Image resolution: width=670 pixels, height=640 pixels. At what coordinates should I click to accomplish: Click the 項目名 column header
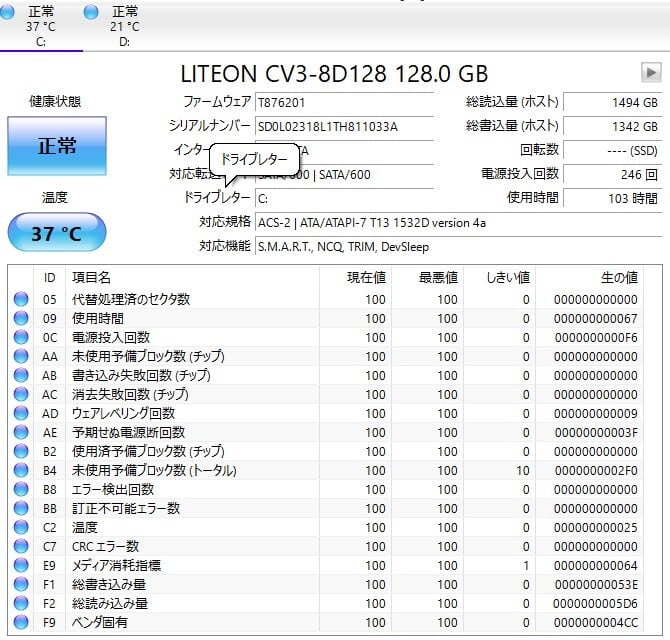coord(92,277)
